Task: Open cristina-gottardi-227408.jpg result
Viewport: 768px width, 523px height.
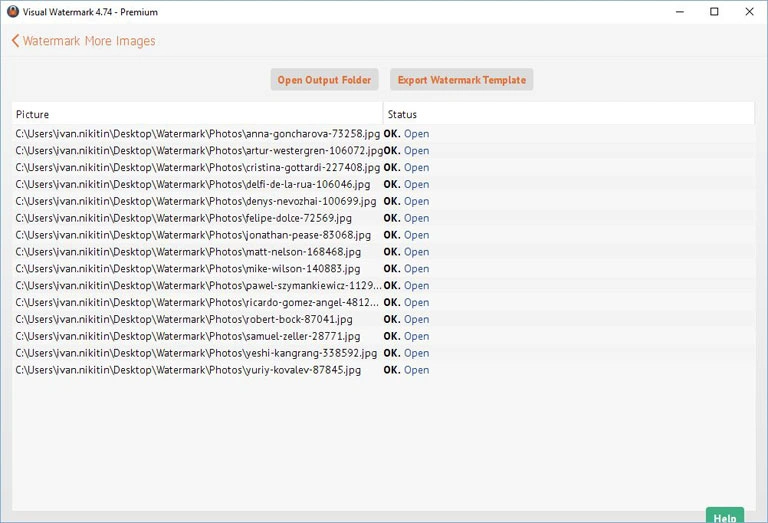Action: point(417,167)
